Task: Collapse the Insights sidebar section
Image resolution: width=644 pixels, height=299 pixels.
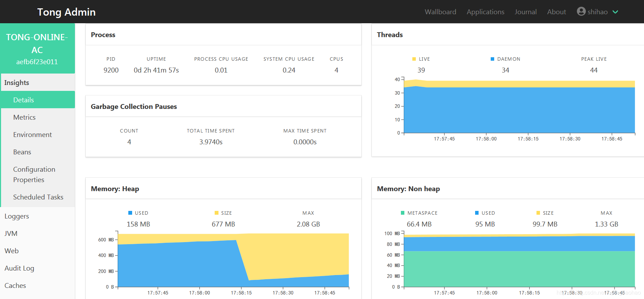Action: pos(37,83)
